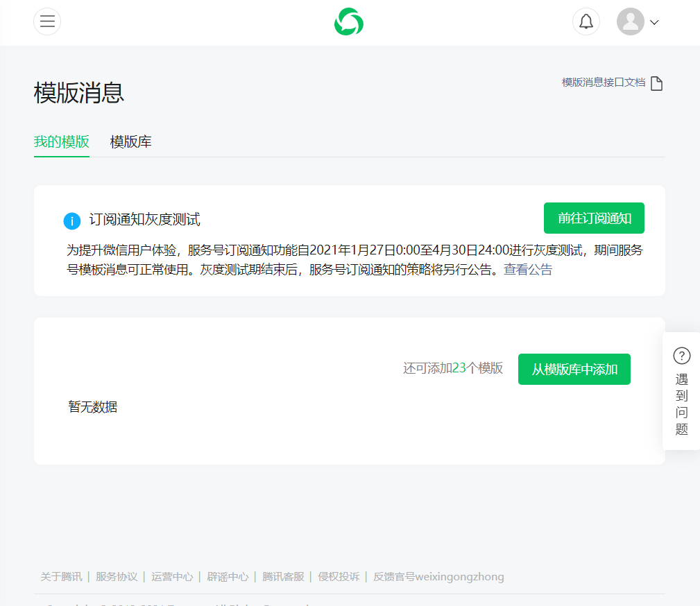Click the green WeChat platform logo
The height and width of the screenshot is (606, 700).
[x=349, y=21]
